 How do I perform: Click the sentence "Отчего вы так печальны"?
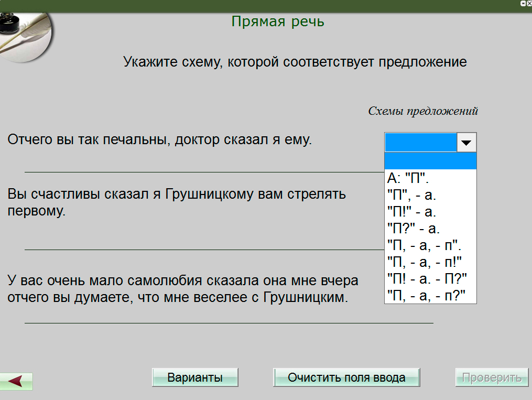point(159,140)
